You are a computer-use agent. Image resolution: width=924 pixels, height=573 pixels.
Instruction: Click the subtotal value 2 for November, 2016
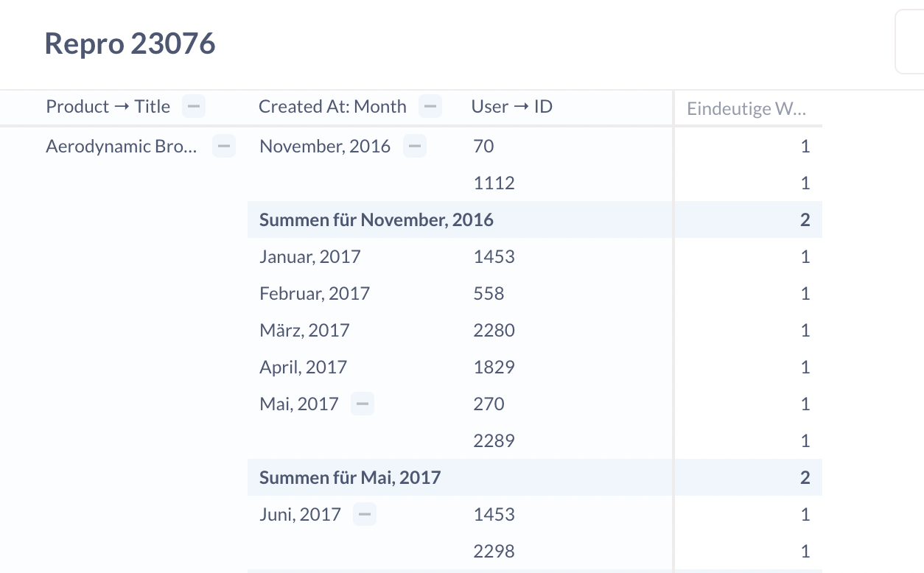pyautogui.click(x=805, y=219)
